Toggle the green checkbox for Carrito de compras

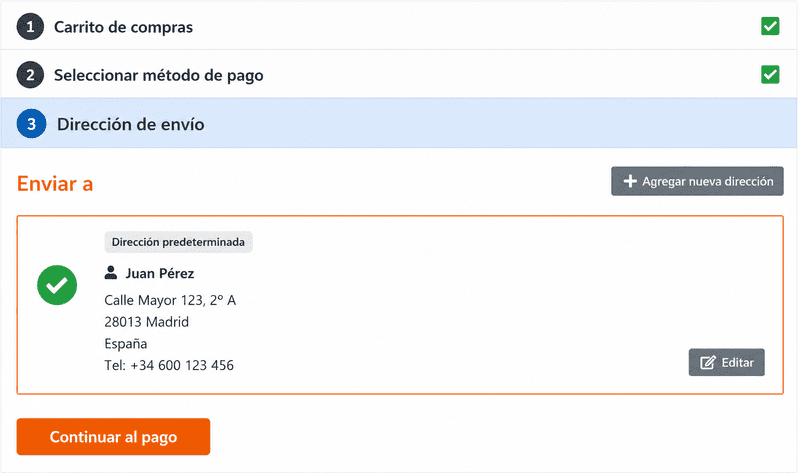coord(770,26)
